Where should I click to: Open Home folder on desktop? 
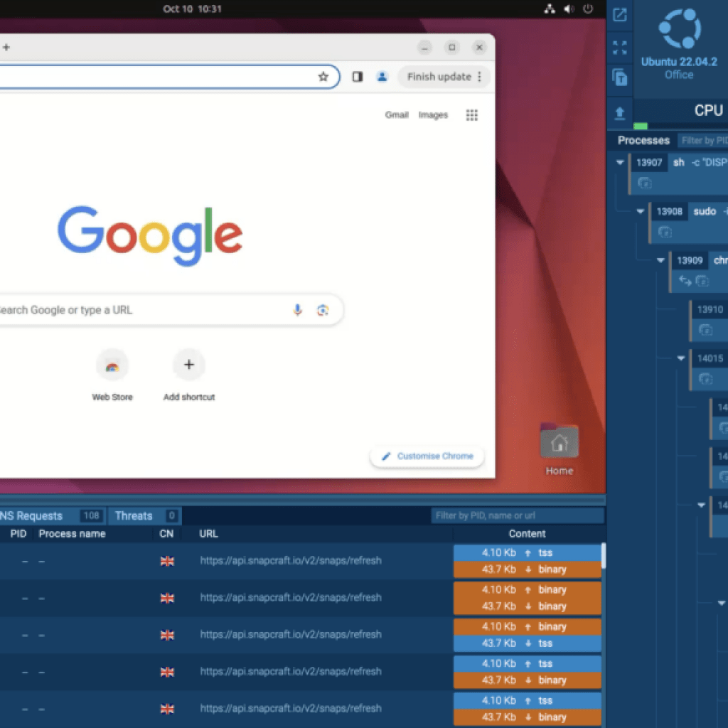[x=559, y=449]
